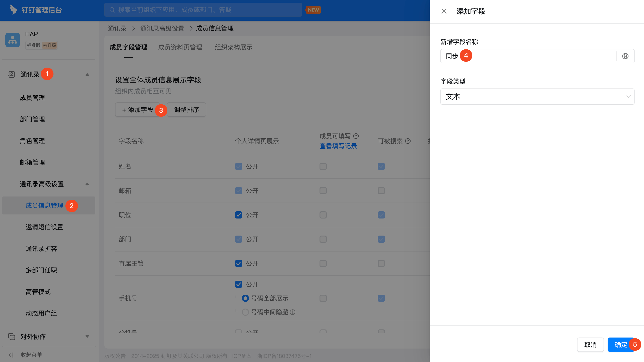644x362 pixels.
Task: Open 部门管理 in the sidebar
Action: (x=32, y=119)
